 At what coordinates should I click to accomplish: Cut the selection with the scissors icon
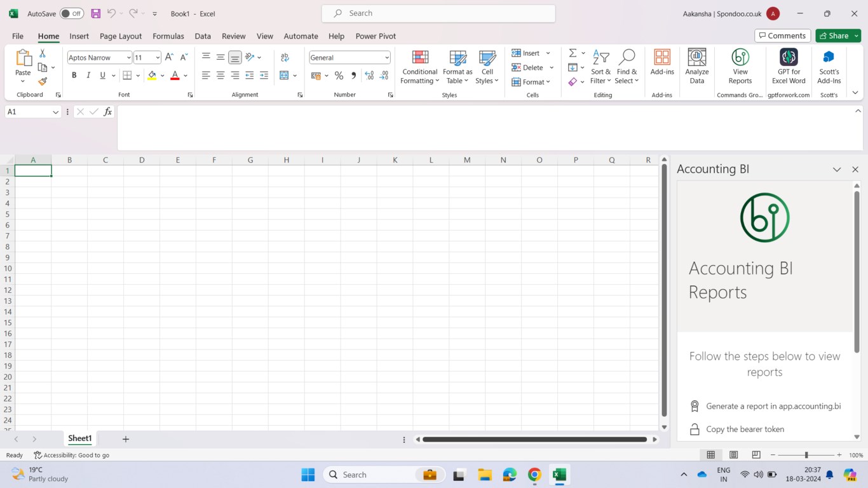43,53
